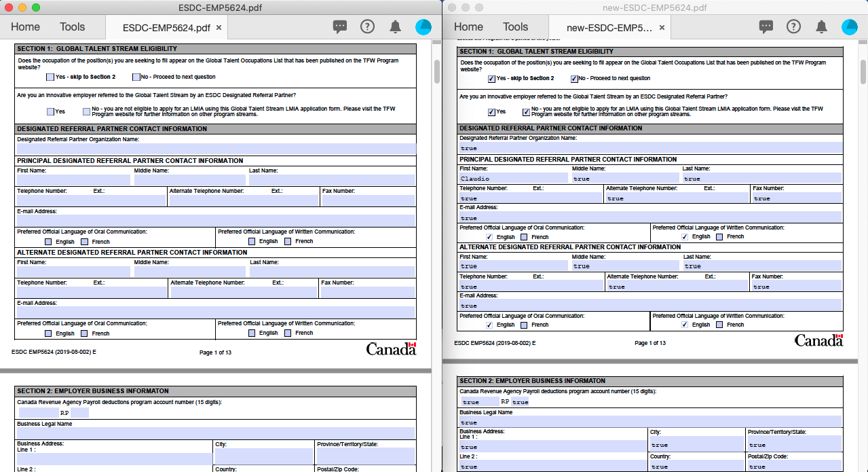Open profile avatar in left ESDC-EMP5624.pdf window
The width and height of the screenshot is (868, 472).
(x=423, y=27)
